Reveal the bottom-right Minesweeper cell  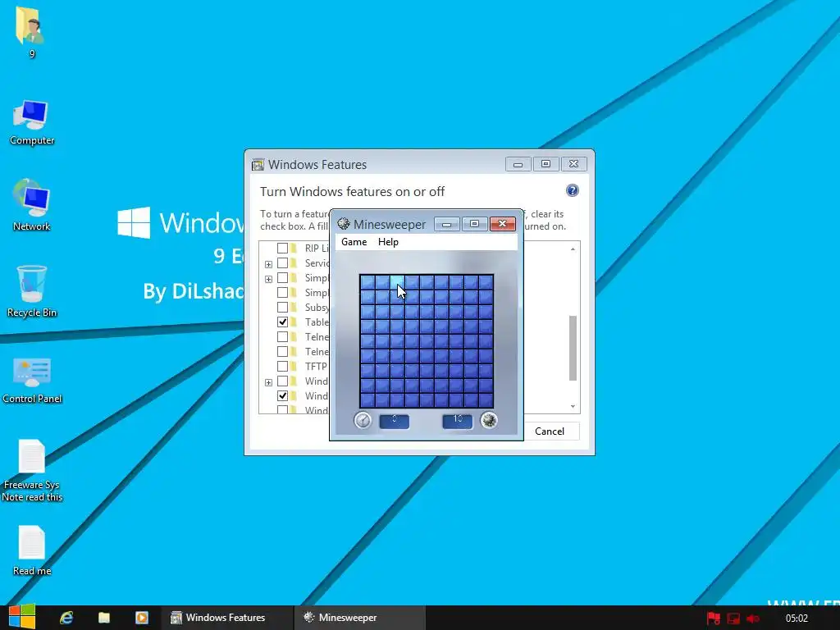(486, 400)
